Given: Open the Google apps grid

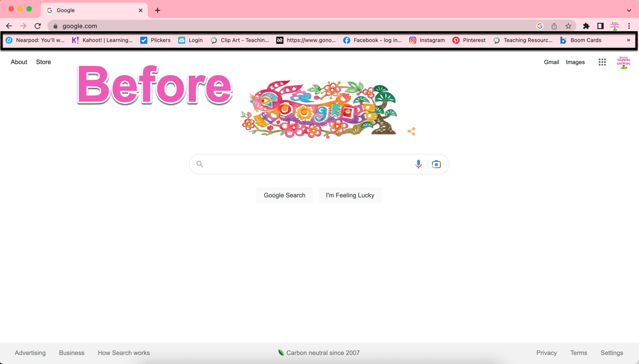Looking at the screenshot, I should (602, 62).
